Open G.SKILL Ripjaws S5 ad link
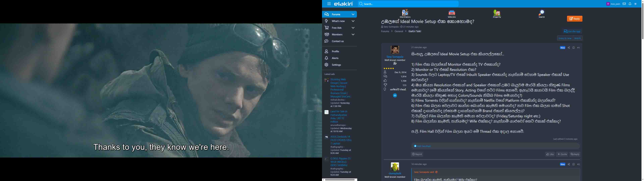 340,162
